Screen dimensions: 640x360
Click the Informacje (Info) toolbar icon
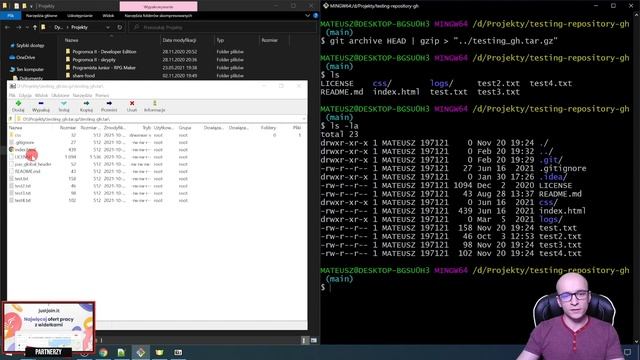[155, 103]
